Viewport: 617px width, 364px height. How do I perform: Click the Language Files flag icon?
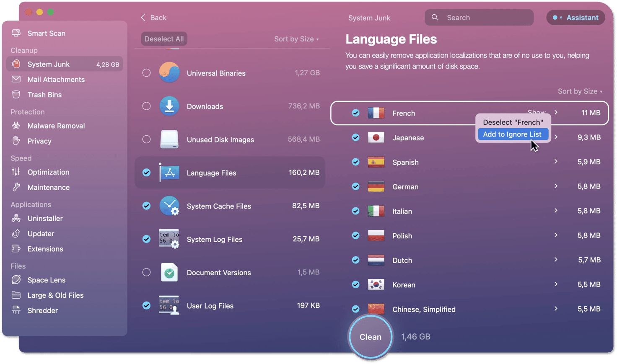[x=169, y=172]
